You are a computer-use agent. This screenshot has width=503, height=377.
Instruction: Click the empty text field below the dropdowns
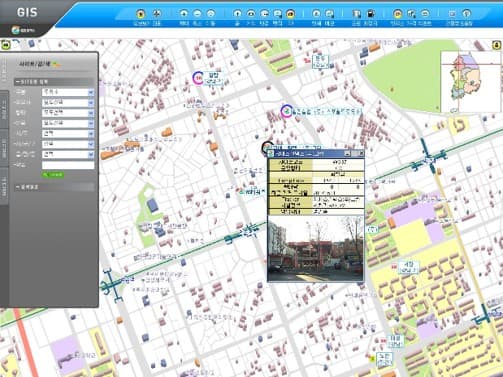point(68,165)
